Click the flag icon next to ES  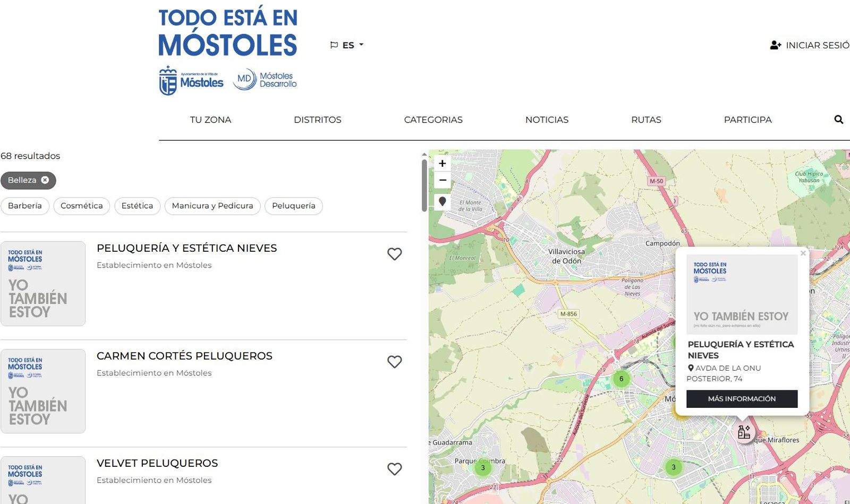(334, 45)
